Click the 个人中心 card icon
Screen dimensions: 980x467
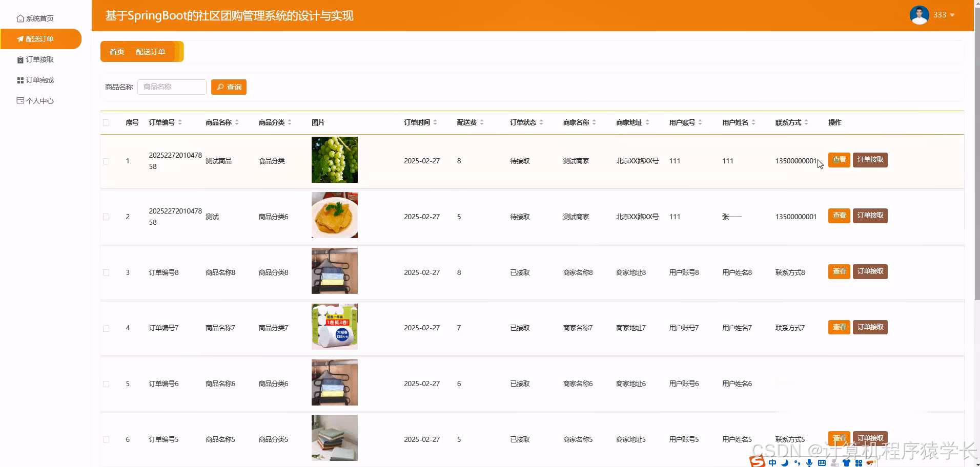(x=20, y=101)
